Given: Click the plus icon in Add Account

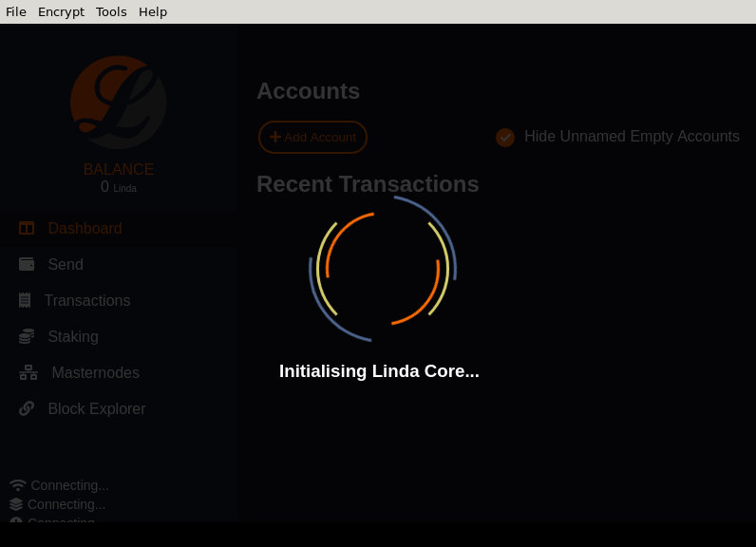Looking at the screenshot, I should pos(275,137).
